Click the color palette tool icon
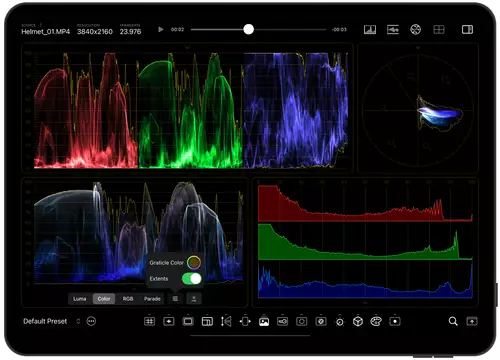The height and width of the screenshot is (360, 500). pyautogui.click(x=376, y=321)
